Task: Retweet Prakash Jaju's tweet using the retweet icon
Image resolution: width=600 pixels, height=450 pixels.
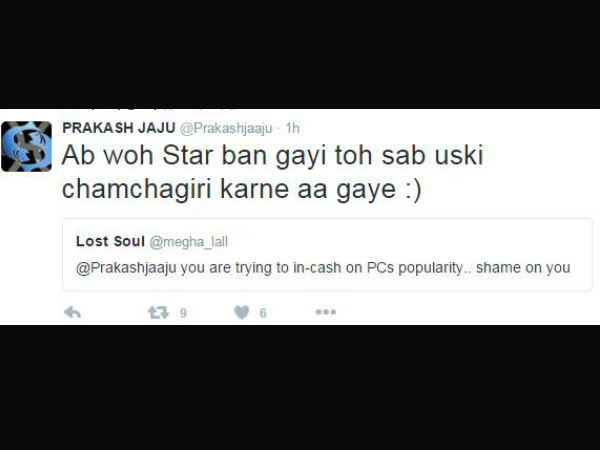Action: 158,313
